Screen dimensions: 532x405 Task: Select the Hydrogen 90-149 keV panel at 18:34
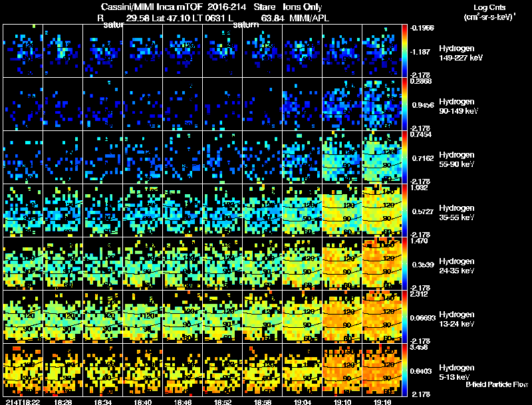pyautogui.click(x=103, y=104)
